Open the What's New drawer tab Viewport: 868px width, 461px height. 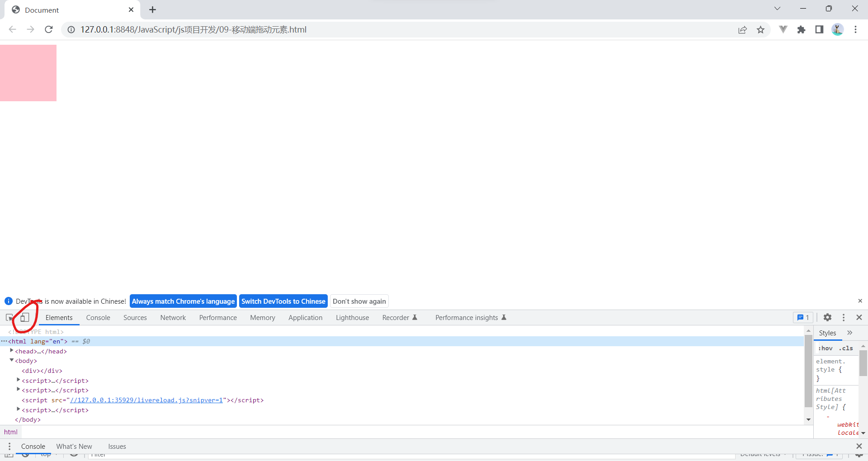click(x=74, y=447)
